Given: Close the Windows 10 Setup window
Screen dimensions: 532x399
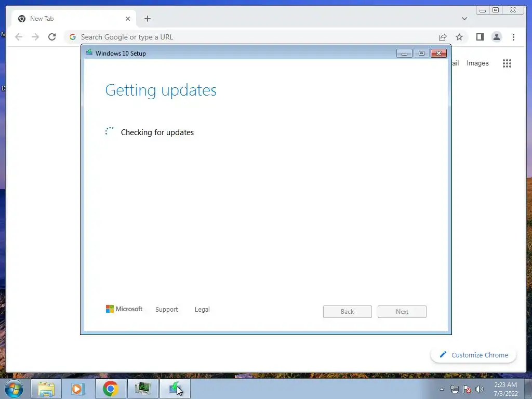Looking at the screenshot, I should 438,54.
